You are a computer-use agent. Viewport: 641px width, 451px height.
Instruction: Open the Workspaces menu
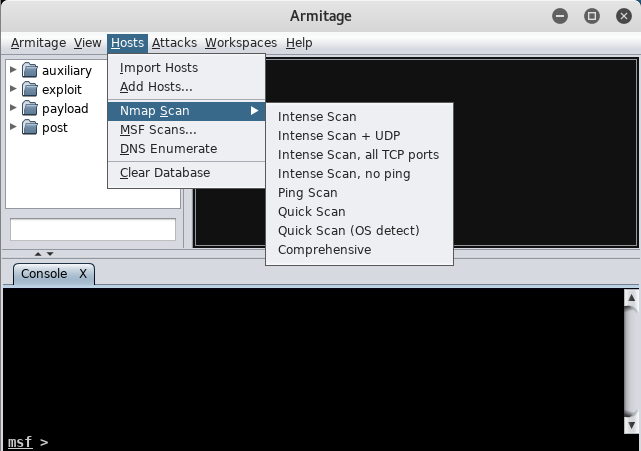241,43
